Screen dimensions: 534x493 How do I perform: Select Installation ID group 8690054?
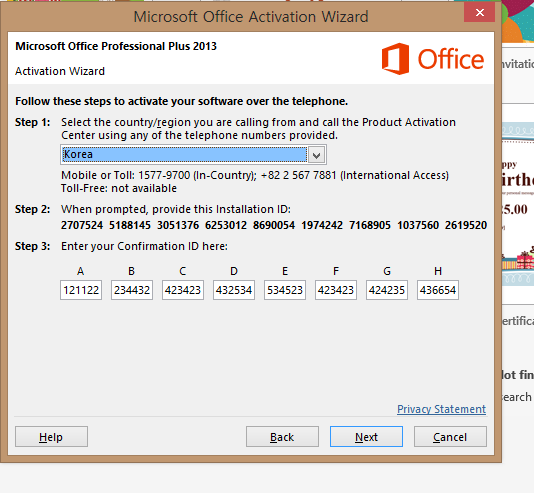[x=274, y=225]
